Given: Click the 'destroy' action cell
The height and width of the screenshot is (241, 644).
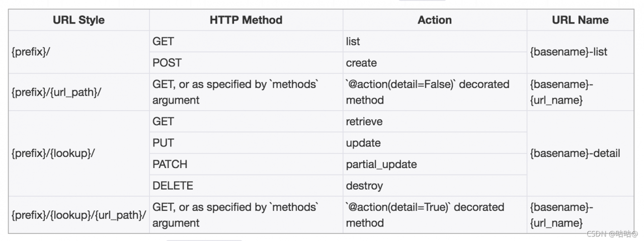Looking at the screenshot, I should click(x=435, y=186).
